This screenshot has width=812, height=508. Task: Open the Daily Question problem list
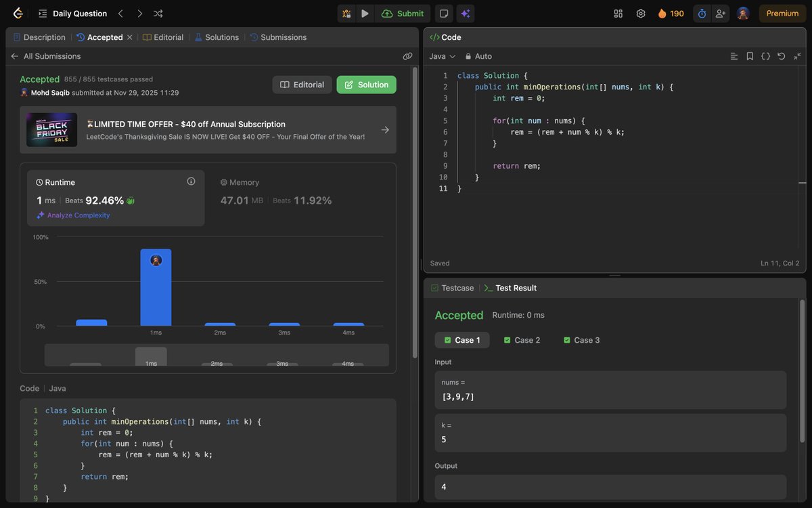72,14
